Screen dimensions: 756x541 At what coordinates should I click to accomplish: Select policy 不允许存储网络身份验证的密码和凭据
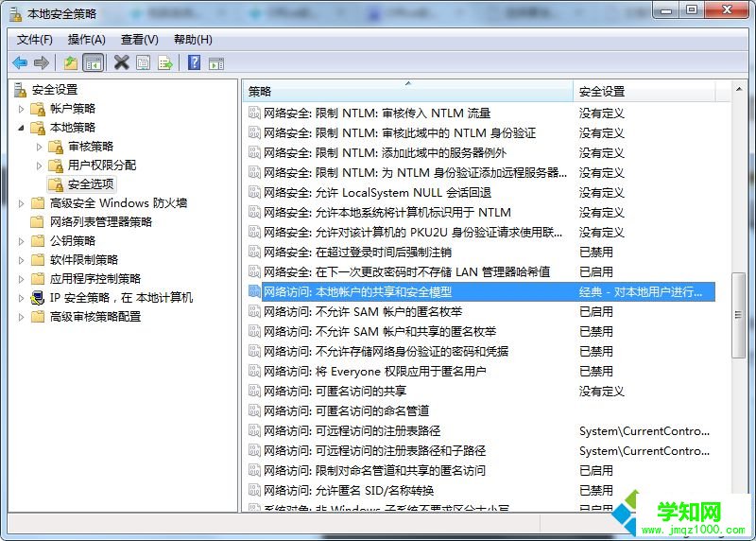pos(386,351)
